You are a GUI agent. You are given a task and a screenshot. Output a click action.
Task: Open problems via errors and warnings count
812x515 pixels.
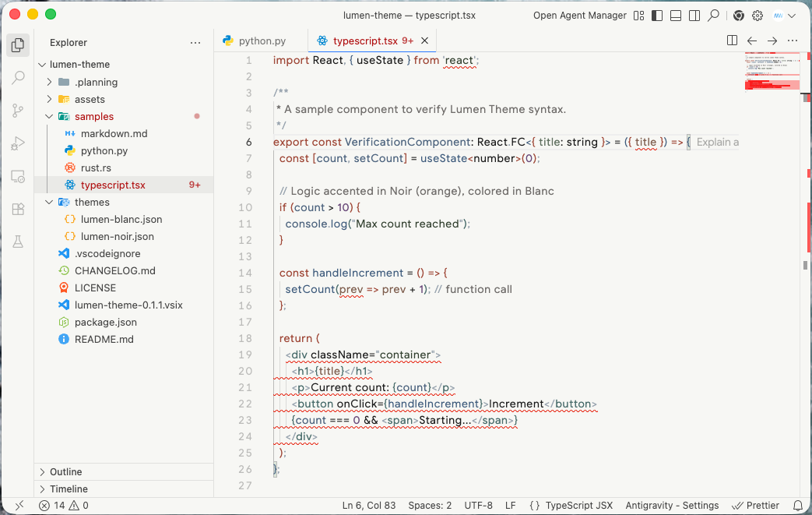pos(64,506)
